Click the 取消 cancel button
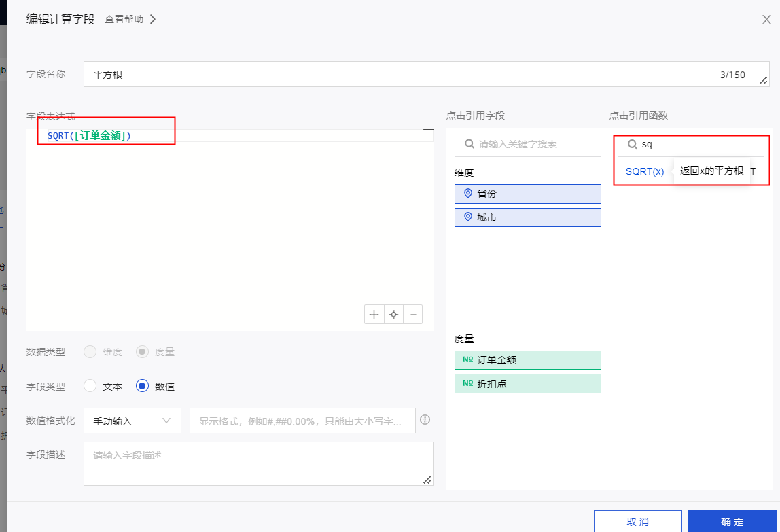 pyautogui.click(x=637, y=522)
